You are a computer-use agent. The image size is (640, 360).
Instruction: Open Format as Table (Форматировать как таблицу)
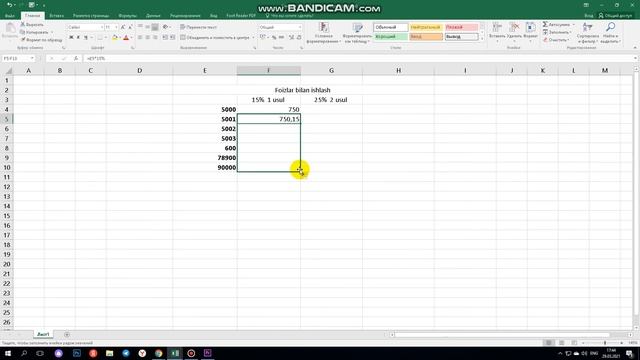[x=357, y=33]
